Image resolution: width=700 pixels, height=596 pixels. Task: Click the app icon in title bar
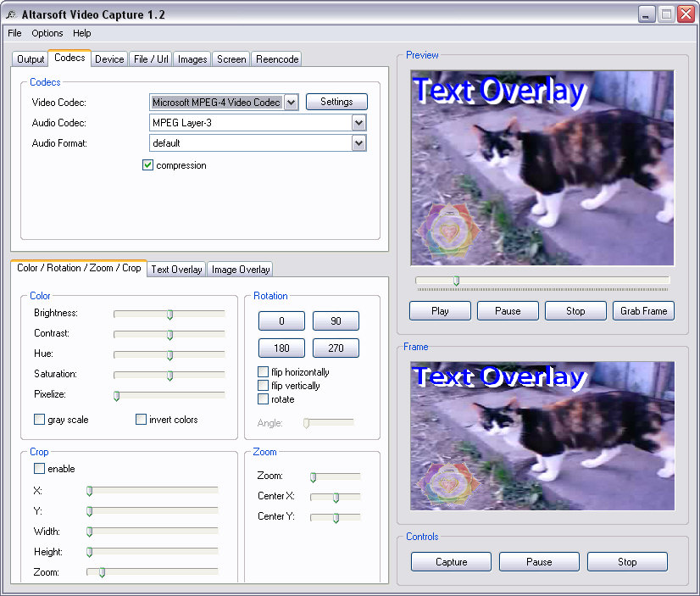click(11, 14)
